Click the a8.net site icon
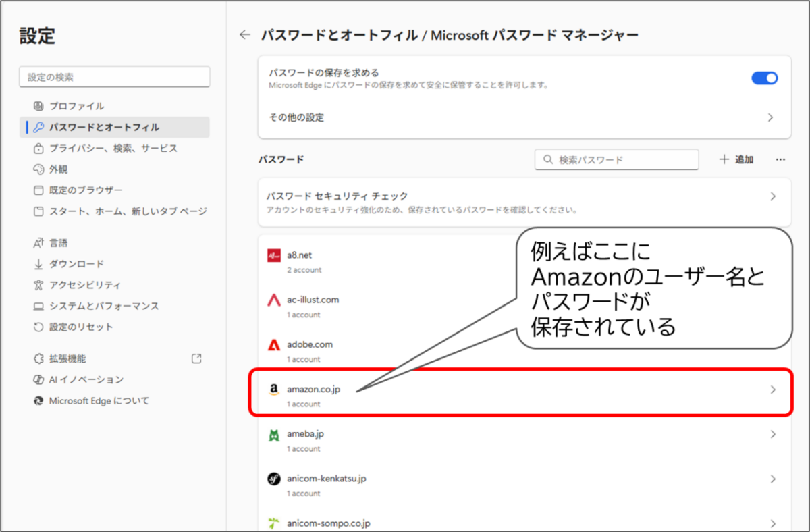The width and height of the screenshot is (810, 532). pyautogui.click(x=275, y=255)
